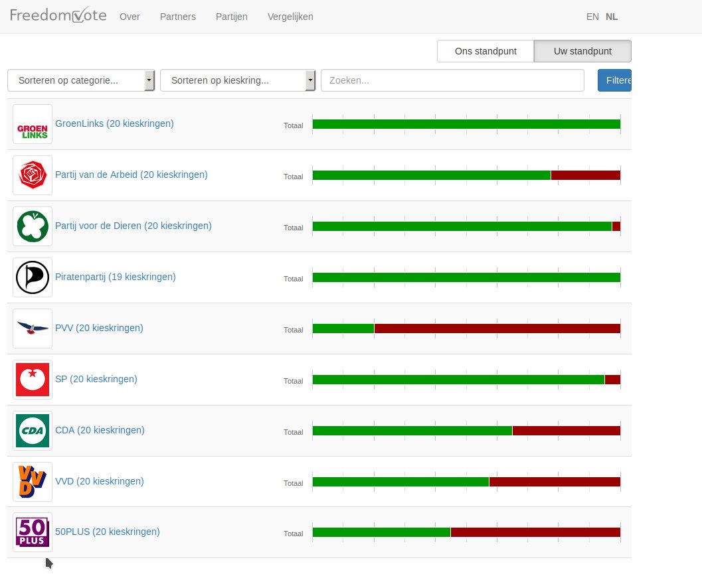Focus the Zoeken search field
The image size is (702, 588).
(x=453, y=80)
